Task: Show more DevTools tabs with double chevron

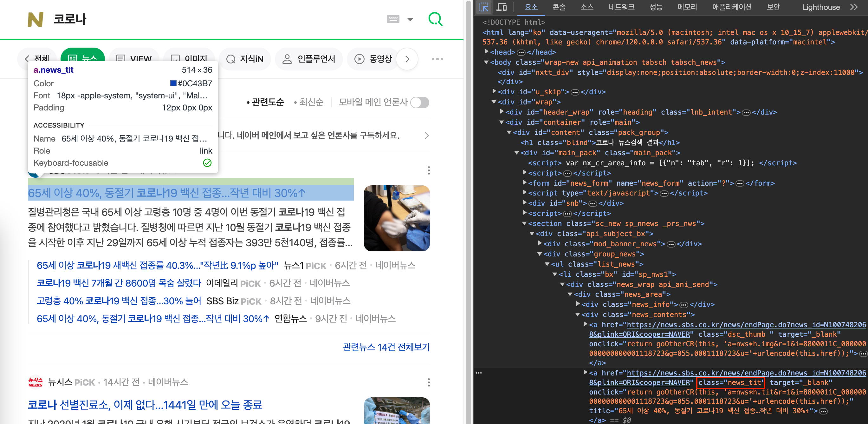Action: (854, 7)
